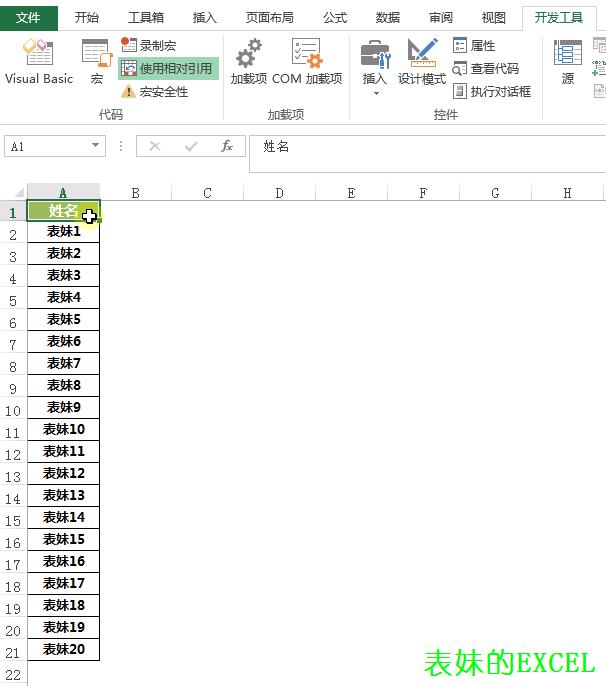Select the cell 表妹17
606x686 pixels.
tap(63, 583)
